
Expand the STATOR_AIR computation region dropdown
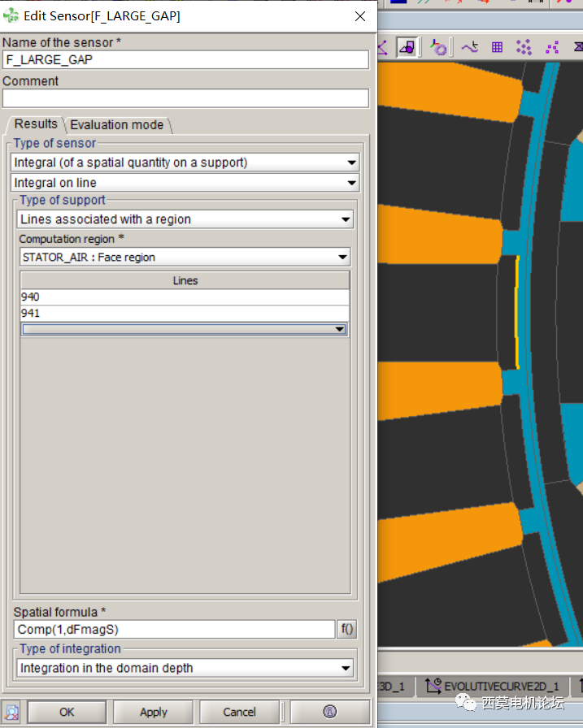[x=185, y=257]
